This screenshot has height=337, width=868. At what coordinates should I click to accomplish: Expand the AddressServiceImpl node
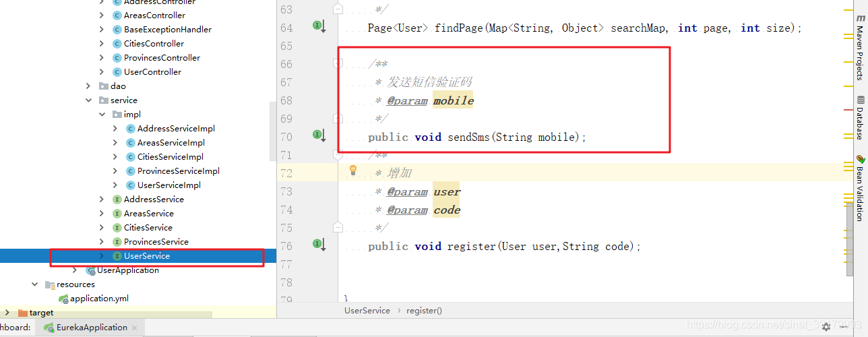coord(115,128)
